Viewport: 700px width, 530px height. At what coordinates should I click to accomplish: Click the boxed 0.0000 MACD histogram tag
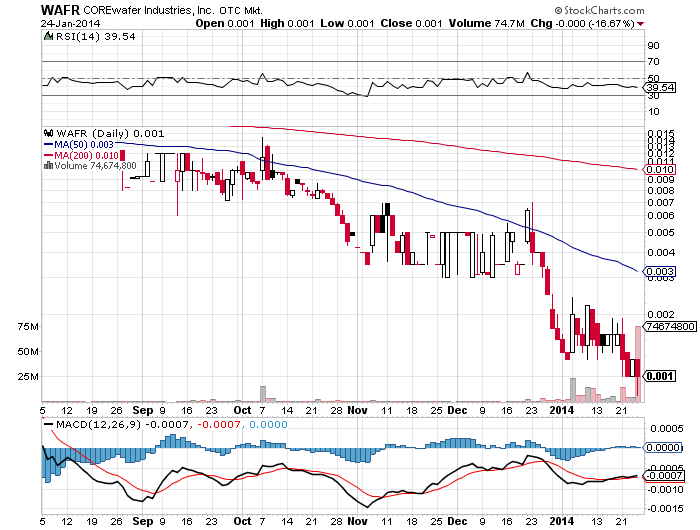point(664,447)
